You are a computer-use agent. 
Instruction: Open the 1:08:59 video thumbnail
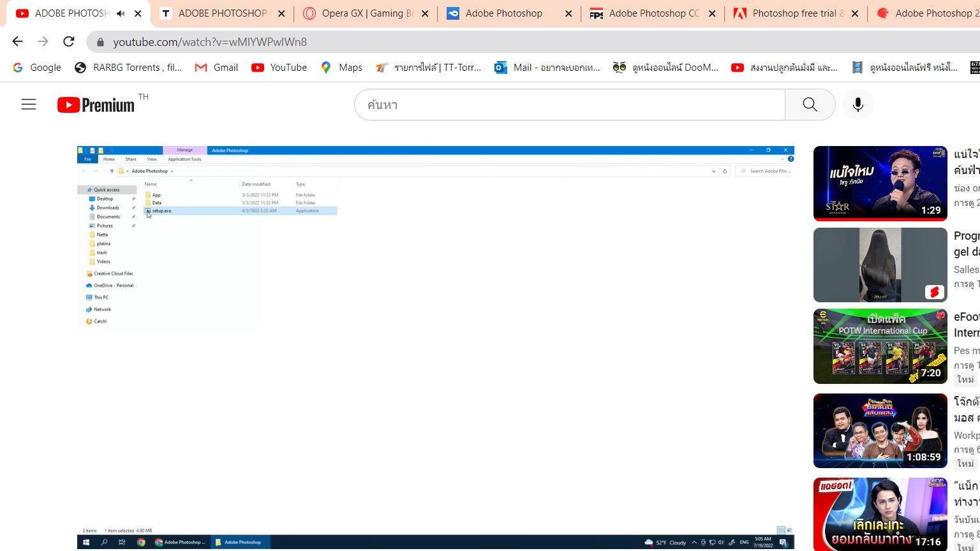pyautogui.click(x=880, y=430)
